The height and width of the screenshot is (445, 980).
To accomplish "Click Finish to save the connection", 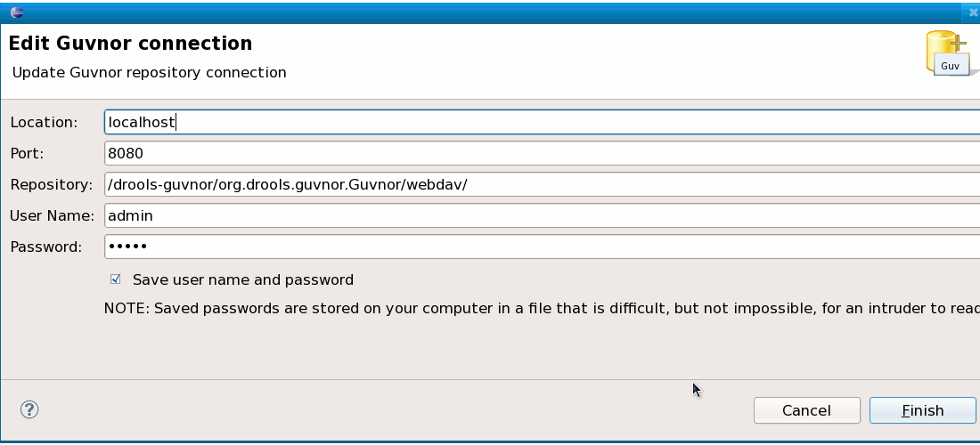I will [x=922, y=410].
